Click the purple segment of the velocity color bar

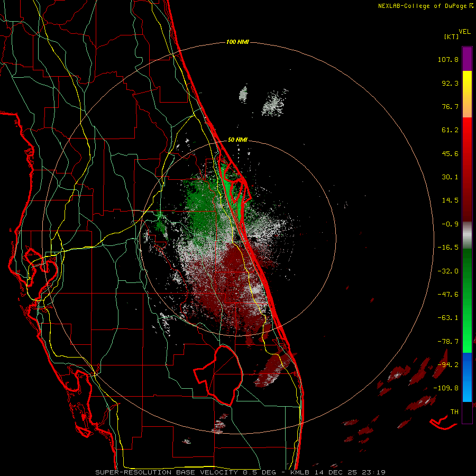click(x=467, y=59)
